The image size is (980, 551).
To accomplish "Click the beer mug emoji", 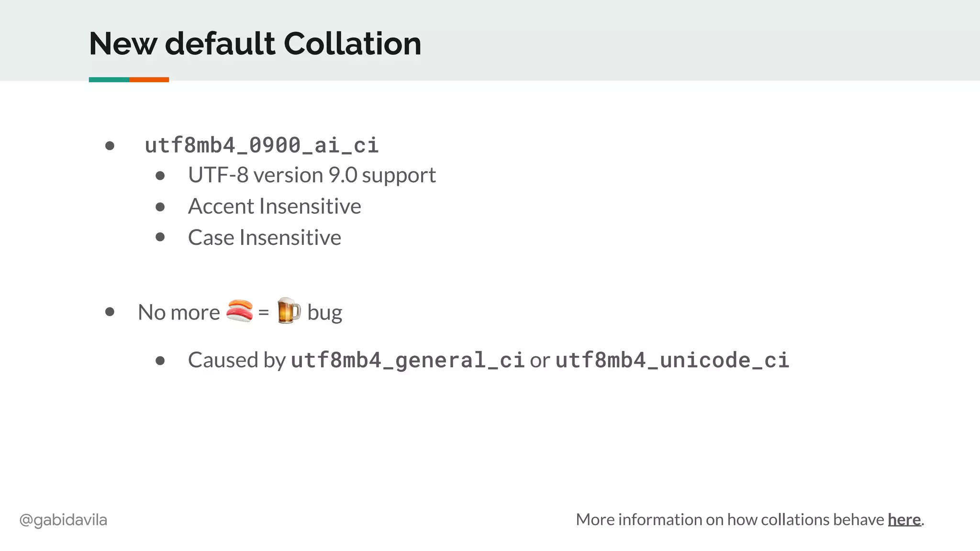I will pos(289,310).
